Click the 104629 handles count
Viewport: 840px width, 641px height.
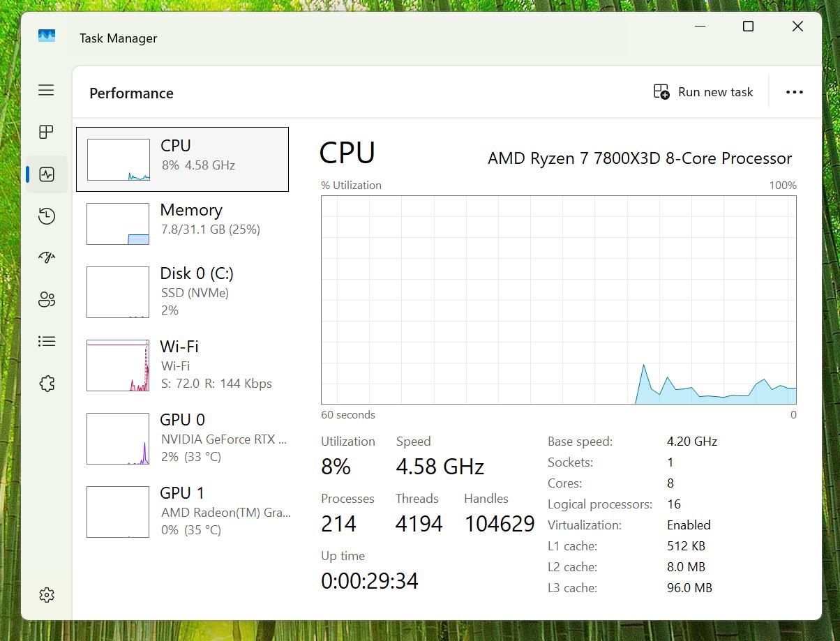pyautogui.click(x=500, y=524)
